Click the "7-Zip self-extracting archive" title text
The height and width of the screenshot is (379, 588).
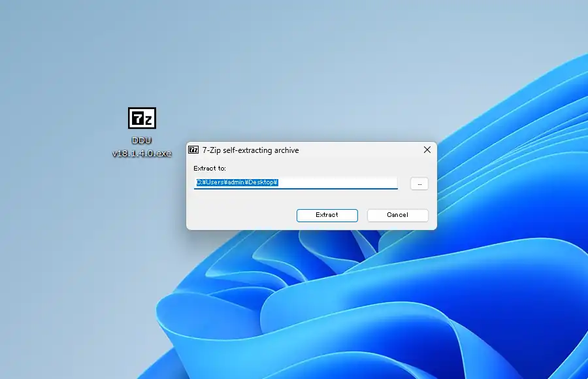click(x=250, y=150)
